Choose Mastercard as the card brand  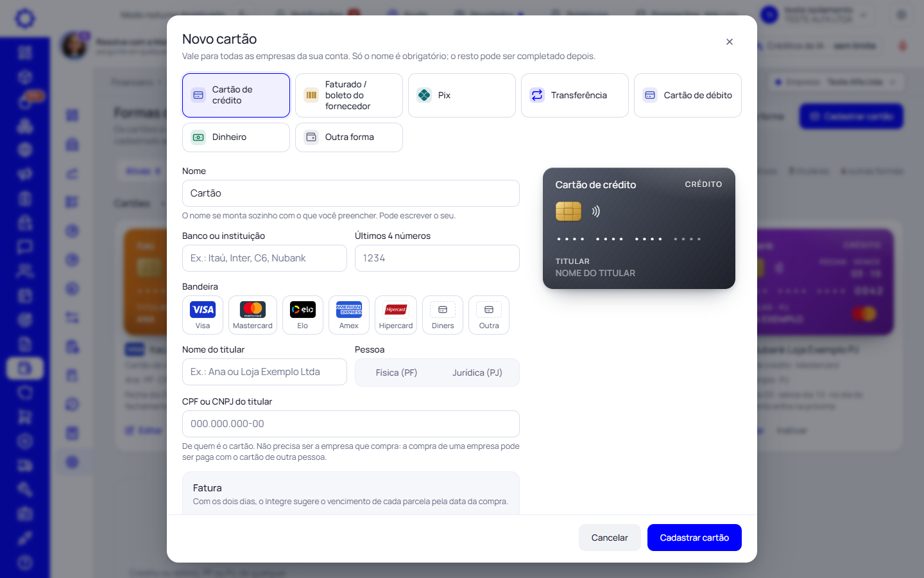pyautogui.click(x=253, y=315)
